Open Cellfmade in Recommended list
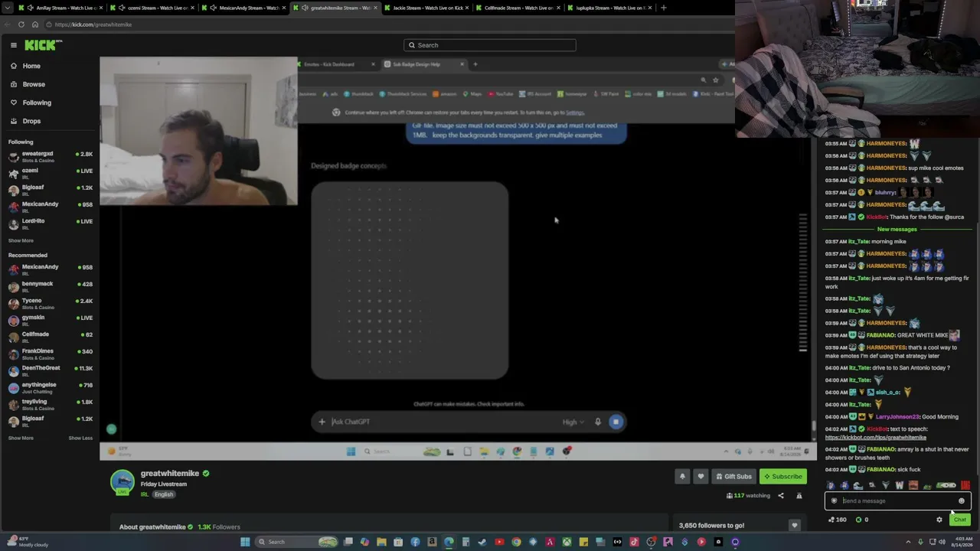980x551 pixels. point(50,337)
